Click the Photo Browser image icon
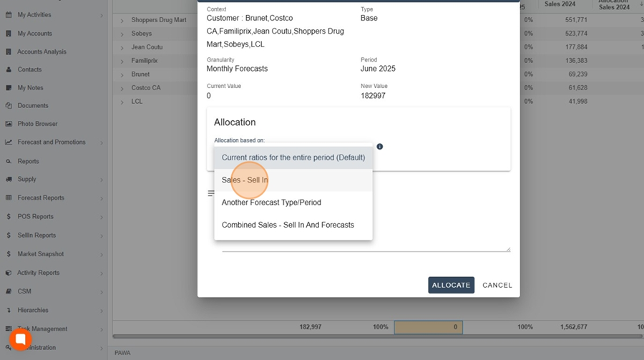The image size is (644, 360). point(9,124)
